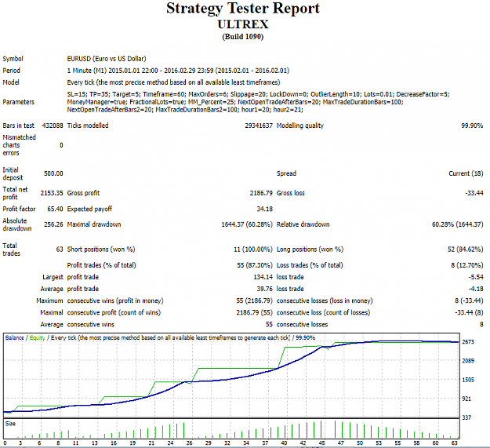490x448 pixels.
Task: Click Gross profit value 2186.79
Action: point(261,193)
